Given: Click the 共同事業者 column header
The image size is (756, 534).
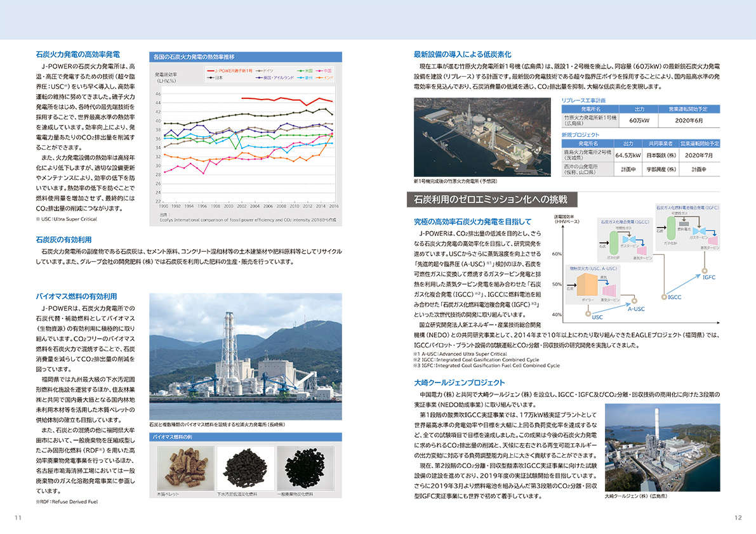Looking at the screenshot, I should (x=661, y=143).
